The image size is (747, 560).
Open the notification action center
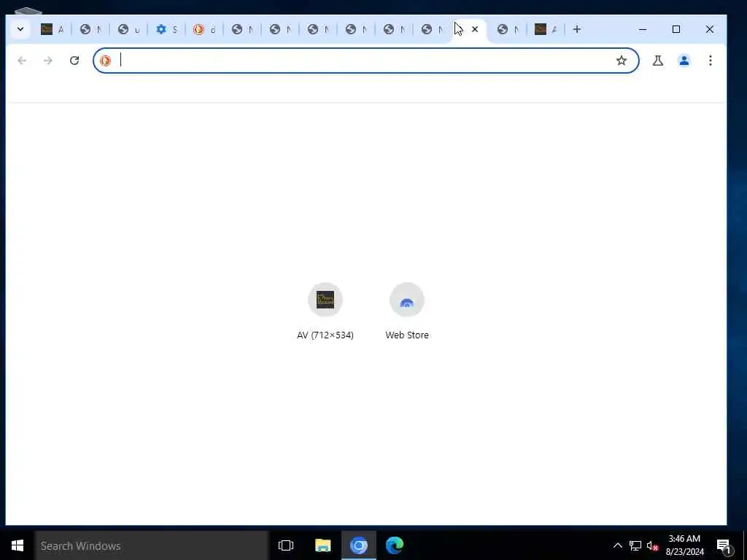click(x=724, y=545)
